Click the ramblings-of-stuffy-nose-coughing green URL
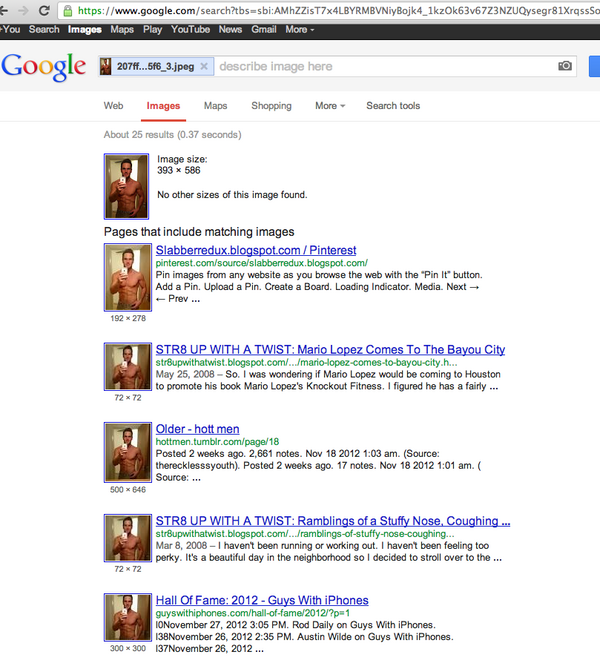This screenshot has height=669, width=600. (305, 534)
